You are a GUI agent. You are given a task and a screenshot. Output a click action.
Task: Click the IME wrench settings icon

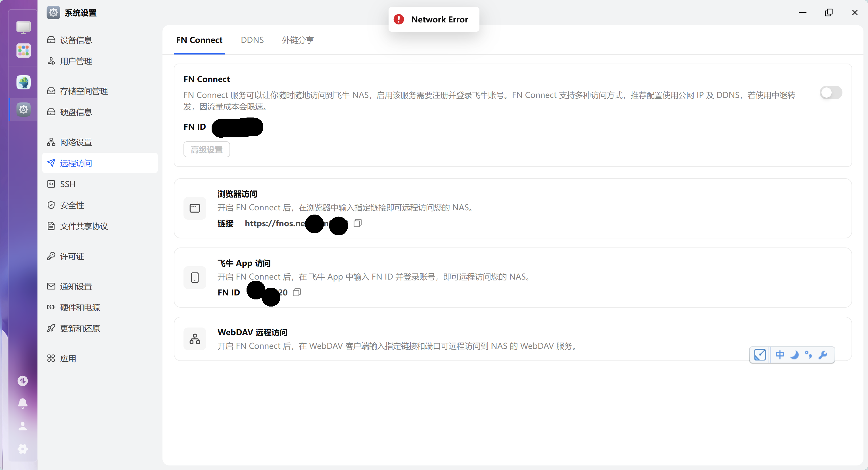823,355
